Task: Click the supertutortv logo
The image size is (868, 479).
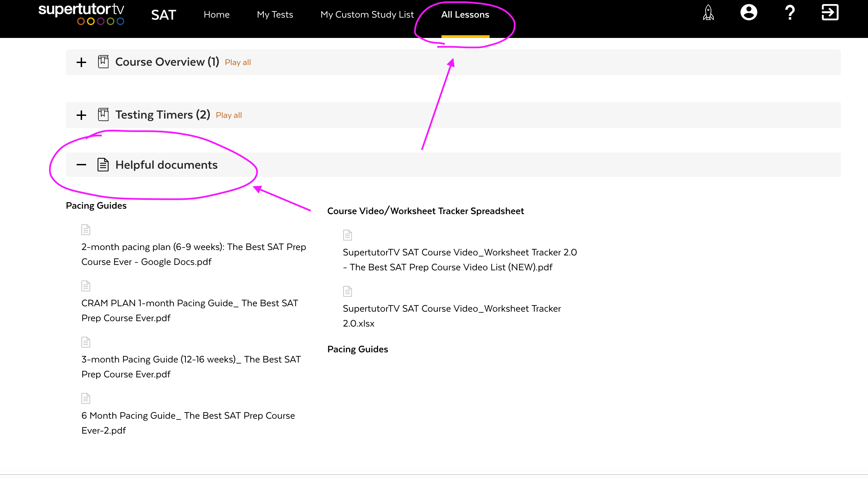Action: (81, 14)
